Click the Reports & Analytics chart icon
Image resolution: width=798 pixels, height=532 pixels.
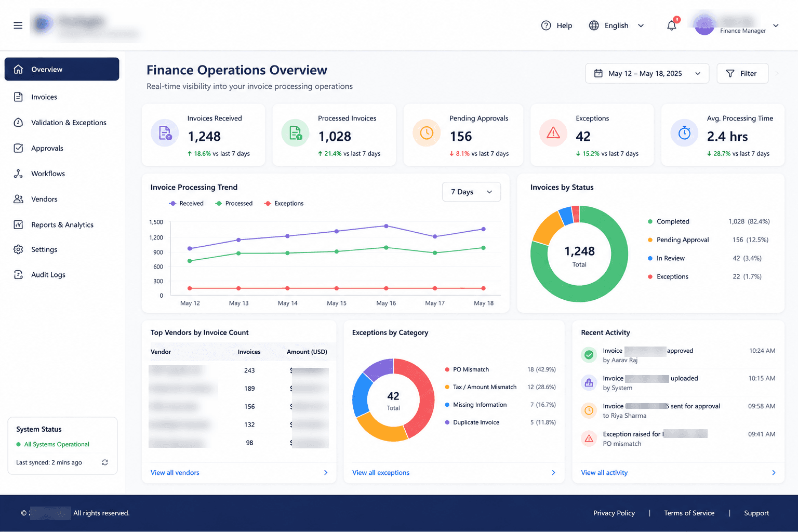(x=18, y=224)
